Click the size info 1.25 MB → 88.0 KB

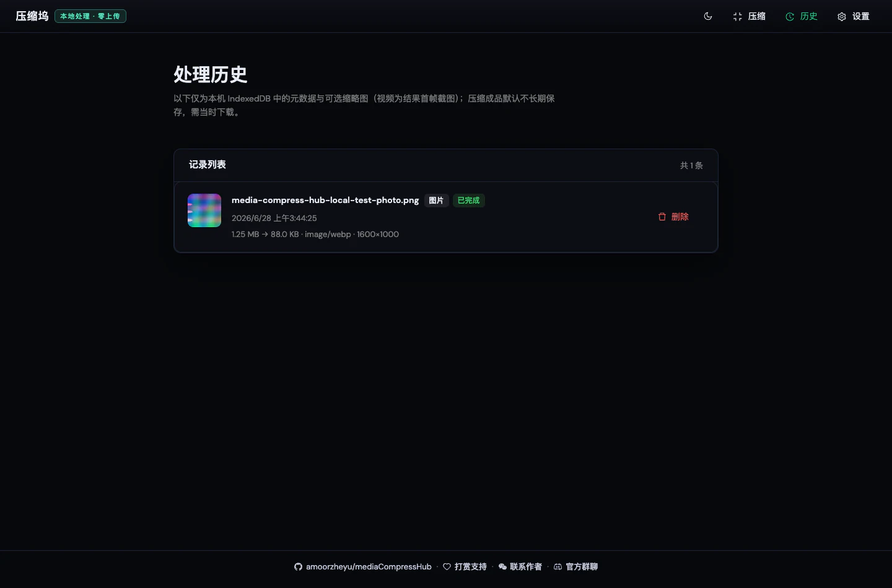[265, 234]
